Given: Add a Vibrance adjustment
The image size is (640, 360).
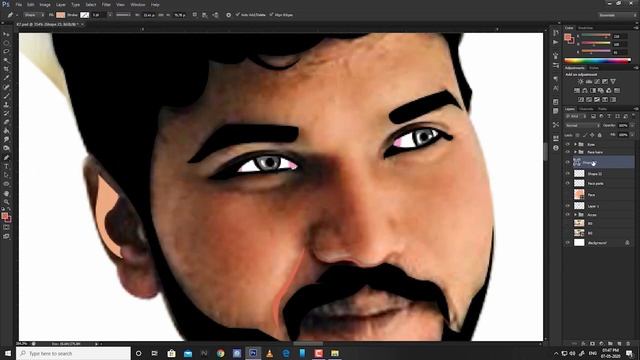Looking at the screenshot, I should [x=613, y=82].
